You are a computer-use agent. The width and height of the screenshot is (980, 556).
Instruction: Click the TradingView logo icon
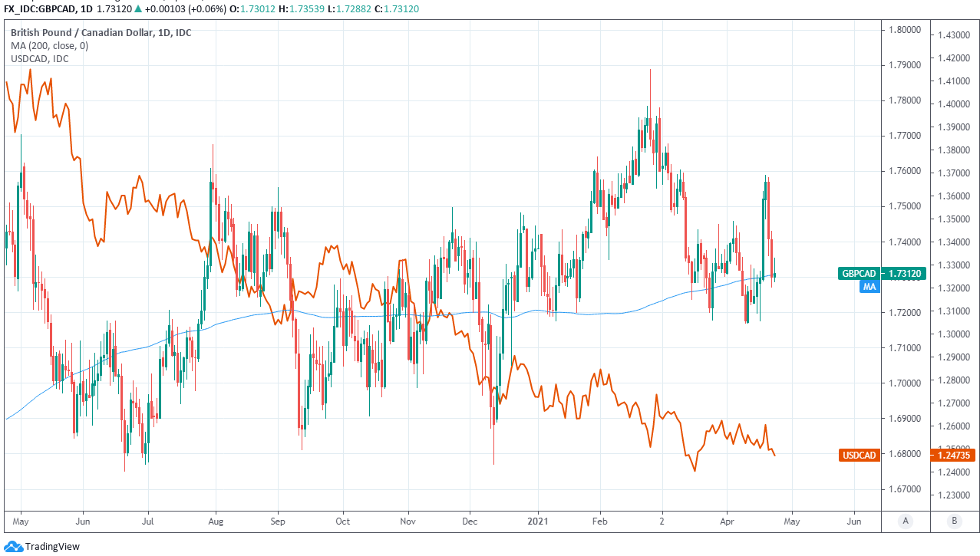[x=13, y=546]
